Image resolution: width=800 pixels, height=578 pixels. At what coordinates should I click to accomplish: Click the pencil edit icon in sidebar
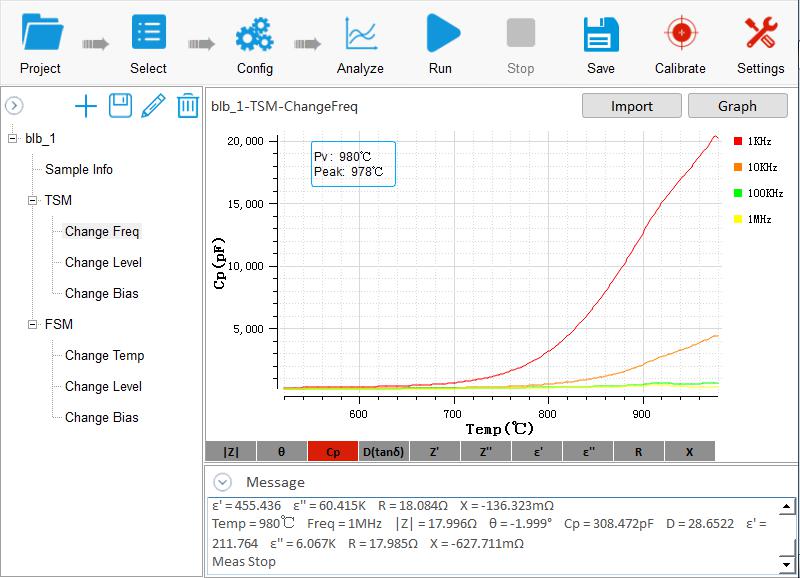[153, 106]
